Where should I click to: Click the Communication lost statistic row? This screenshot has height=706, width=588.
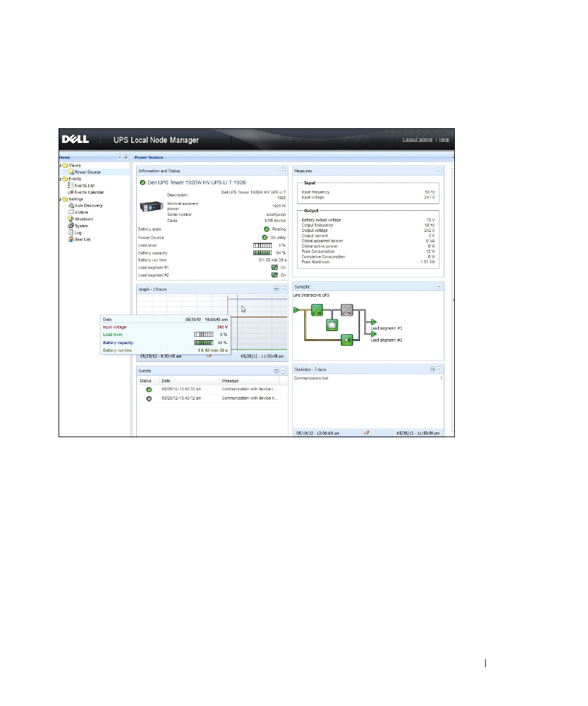(x=369, y=378)
